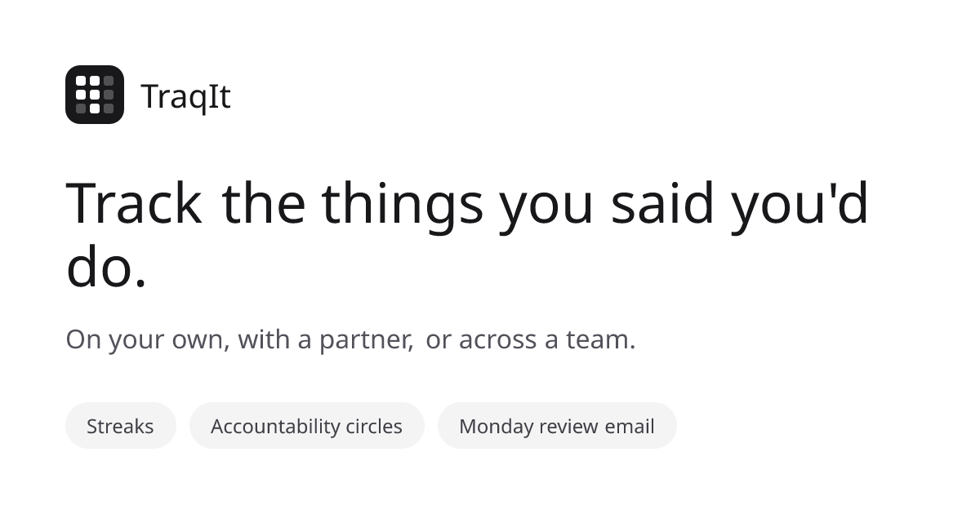Viewport: 980px width, 514px height.
Task: Select the top-right gray square in logo
Action: pos(109,81)
